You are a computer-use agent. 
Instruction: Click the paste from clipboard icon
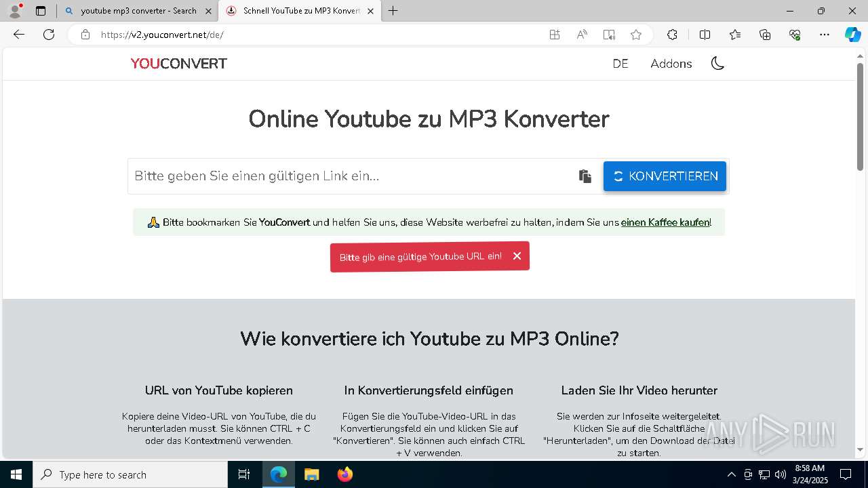585,176
